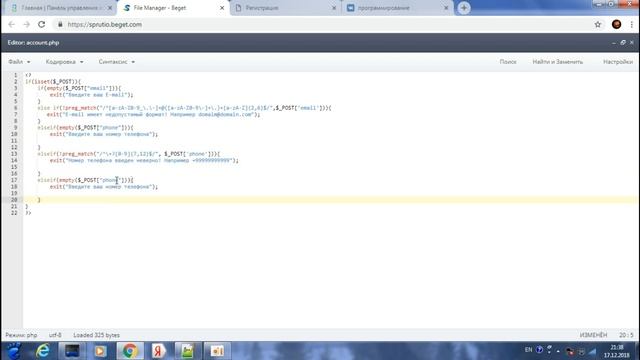Close the программирование tab
The image size is (640, 360).
pos(446,8)
